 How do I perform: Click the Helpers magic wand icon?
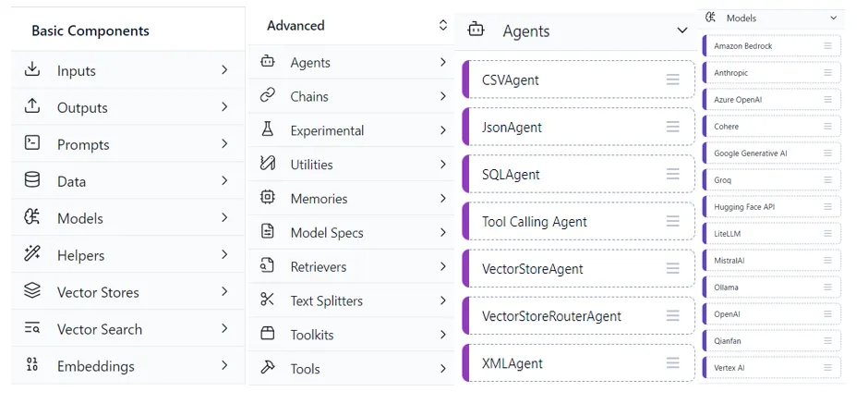tap(32, 254)
